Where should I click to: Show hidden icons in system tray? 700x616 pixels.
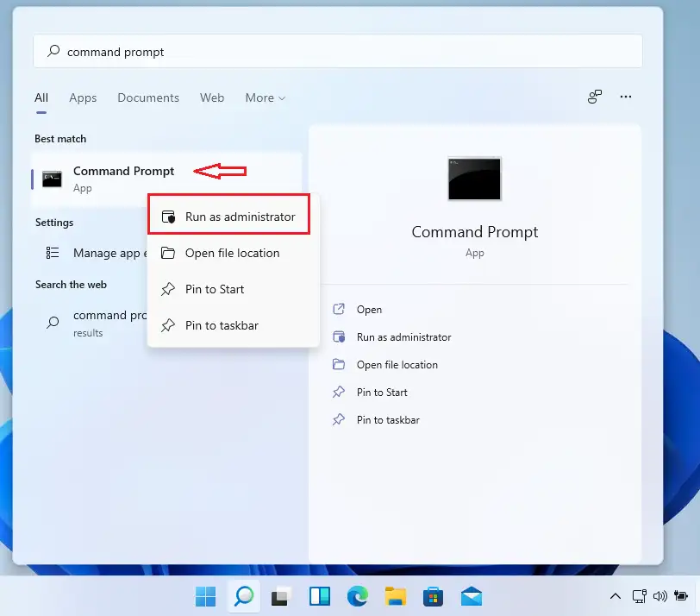pyautogui.click(x=616, y=596)
